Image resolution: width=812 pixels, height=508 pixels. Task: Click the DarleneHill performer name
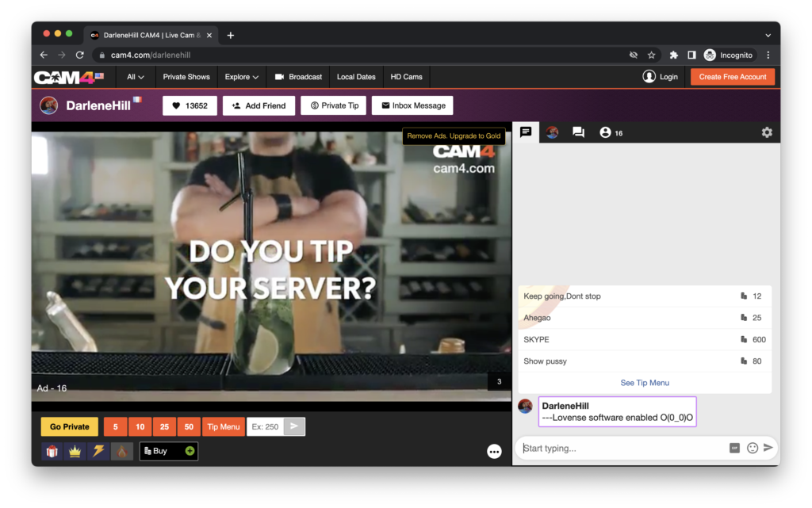click(98, 106)
